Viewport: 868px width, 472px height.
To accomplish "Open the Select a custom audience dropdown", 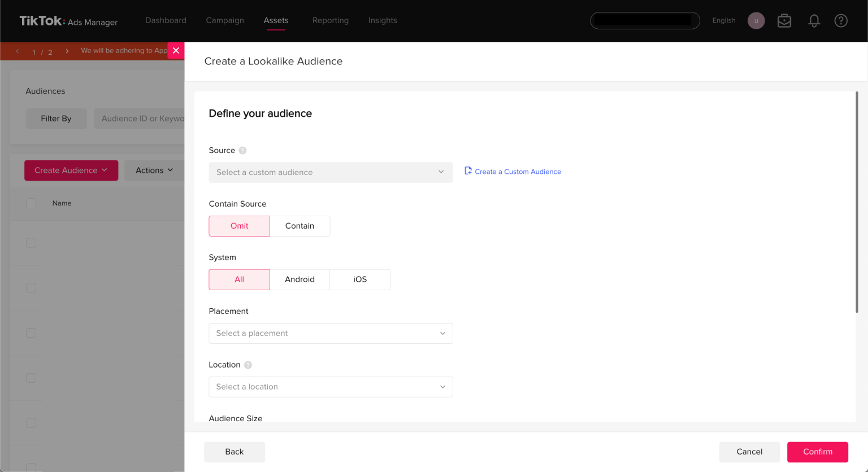I will tap(331, 172).
